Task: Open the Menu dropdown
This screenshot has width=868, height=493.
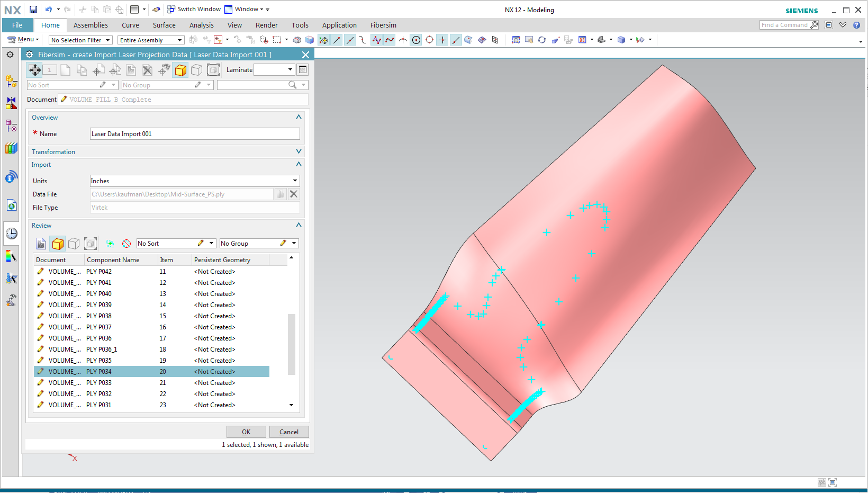Action: pyautogui.click(x=23, y=40)
